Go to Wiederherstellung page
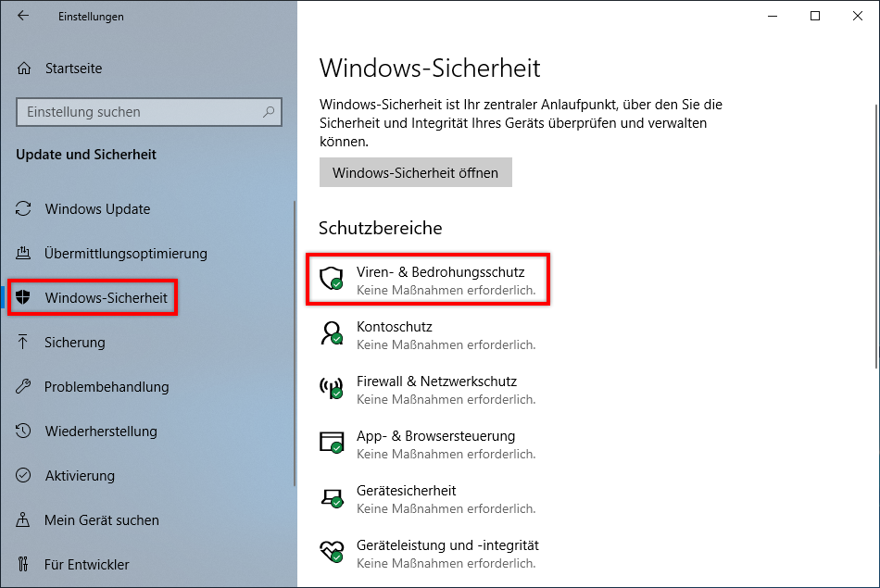Screen dimensions: 880x588 tap(100, 432)
